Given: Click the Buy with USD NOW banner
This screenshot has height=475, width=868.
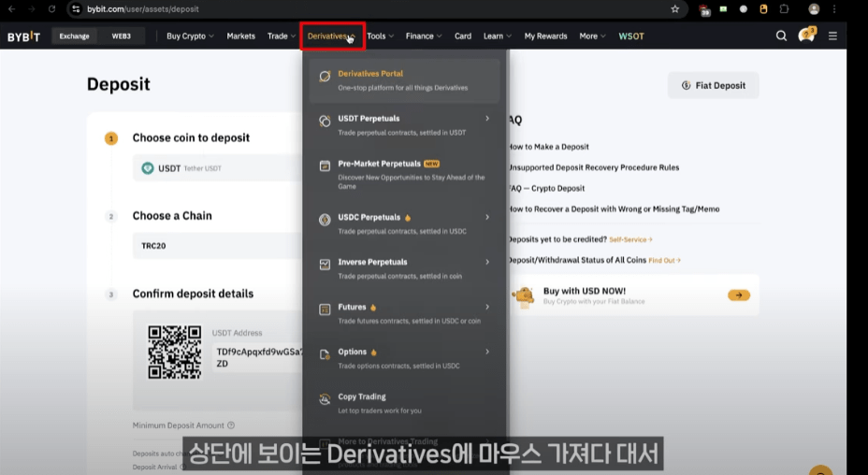Looking at the screenshot, I should [634, 295].
